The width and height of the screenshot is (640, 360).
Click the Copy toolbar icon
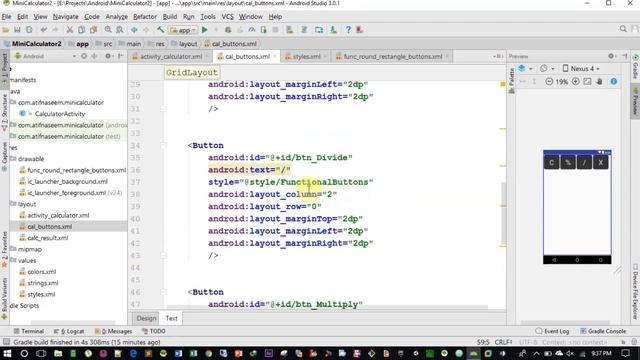tap(82, 30)
